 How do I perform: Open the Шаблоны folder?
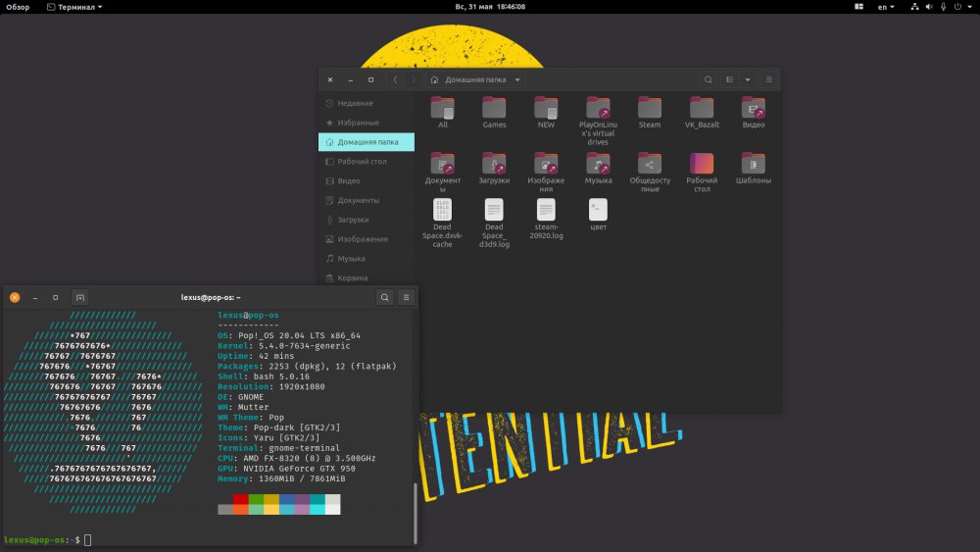753,169
